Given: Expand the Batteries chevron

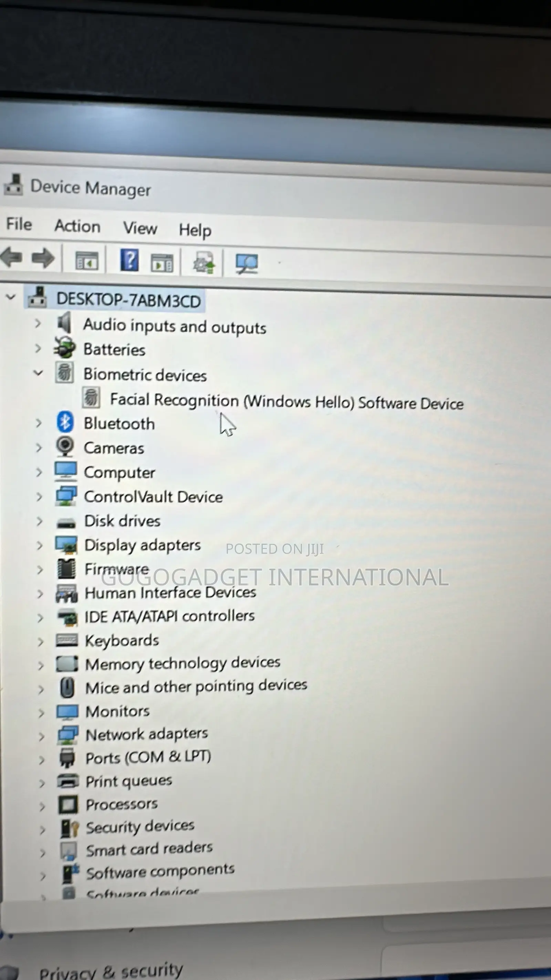Looking at the screenshot, I should click(38, 348).
